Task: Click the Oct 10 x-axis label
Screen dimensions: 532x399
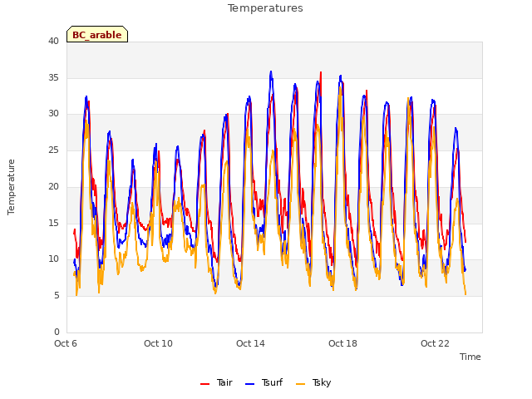Action: tap(158, 343)
